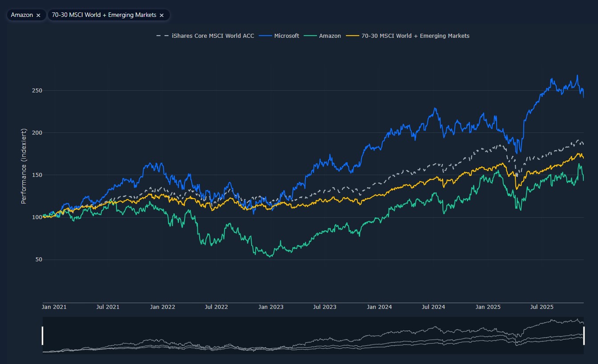The height and width of the screenshot is (364, 598).
Task: Click the 250 y-axis tick label
Action: (37, 91)
